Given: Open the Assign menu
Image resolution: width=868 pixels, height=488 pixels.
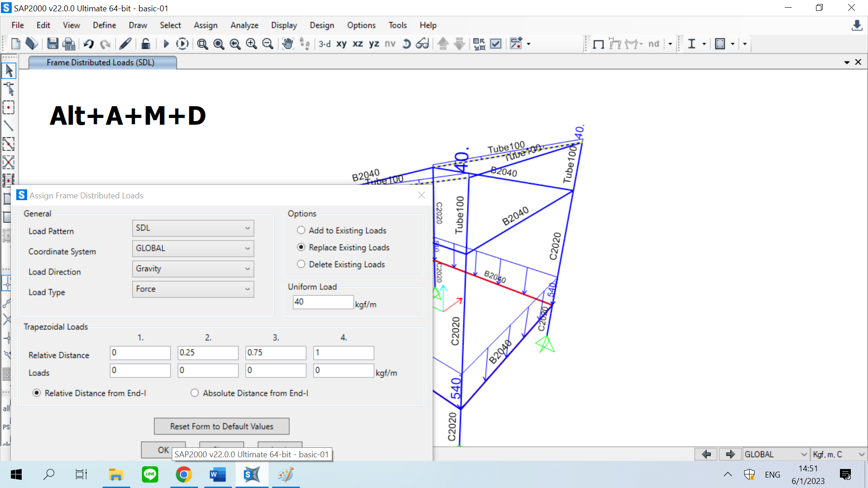Looking at the screenshot, I should point(205,25).
